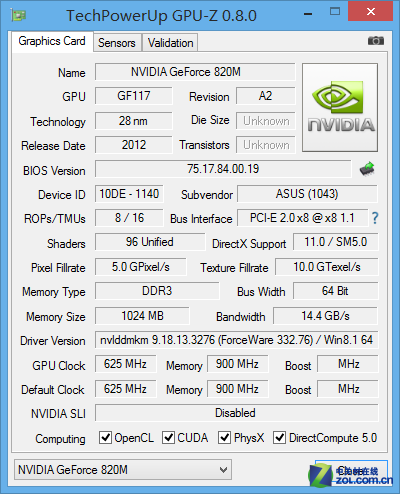
Task: Click the Transistors Unknown field
Action: coord(266,145)
